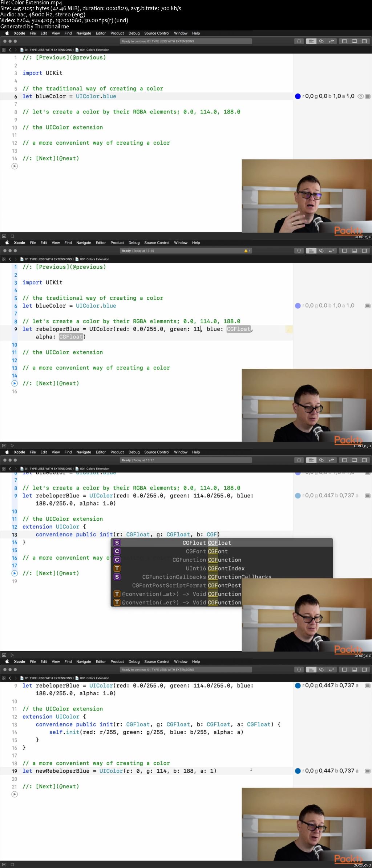Viewport: 372px width, 868px height.
Task: Open the Library button in the 00:06:50 frame toolbar
Action: (299, 669)
